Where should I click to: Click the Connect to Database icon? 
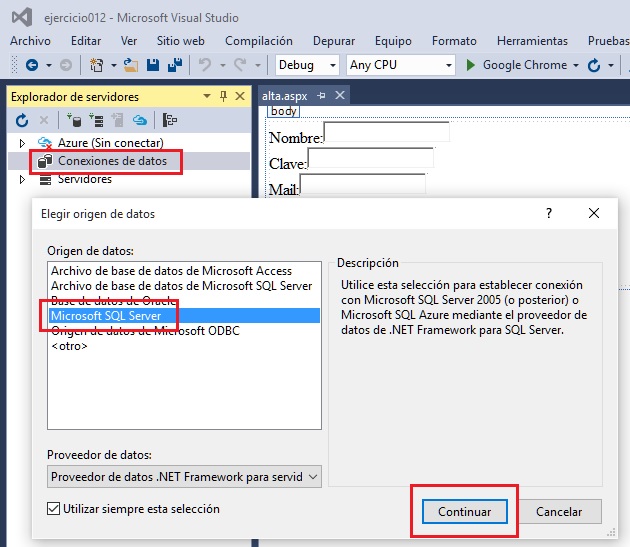pos(74,120)
